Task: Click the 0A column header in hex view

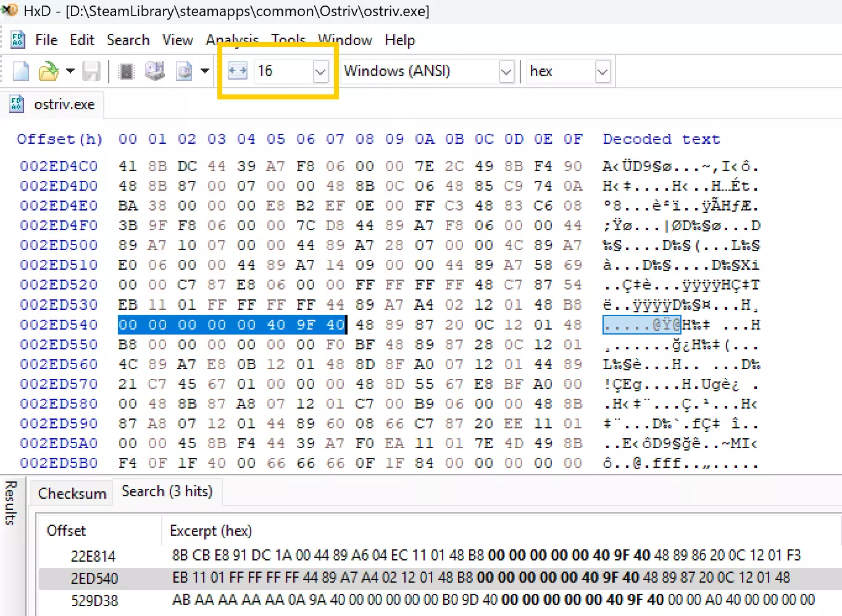Action: (x=424, y=139)
